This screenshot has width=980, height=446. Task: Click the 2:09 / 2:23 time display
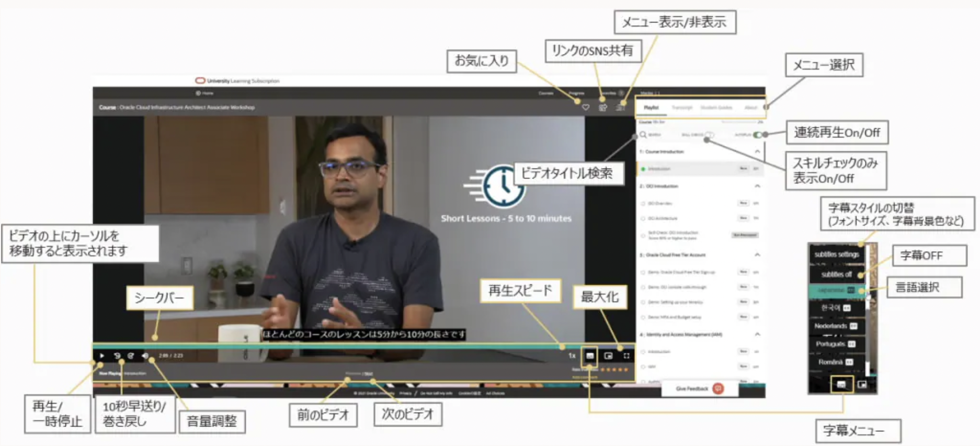pyautogui.click(x=171, y=356)
